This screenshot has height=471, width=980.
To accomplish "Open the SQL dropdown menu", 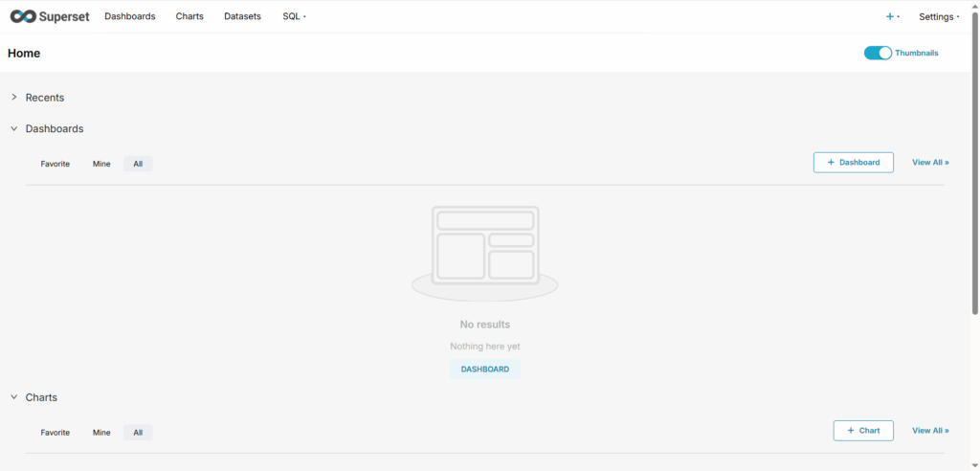I will 294,16.
